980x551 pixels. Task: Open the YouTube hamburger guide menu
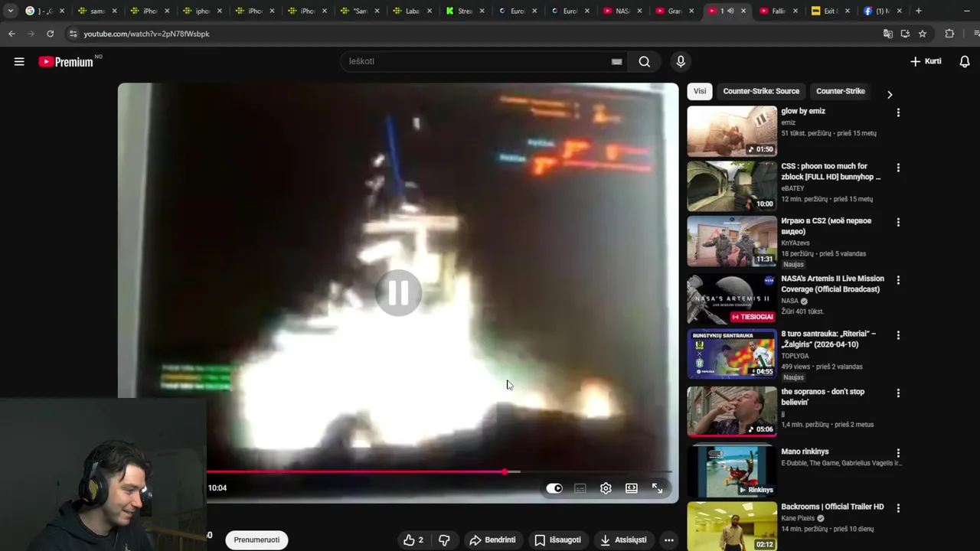click(19, 62)
